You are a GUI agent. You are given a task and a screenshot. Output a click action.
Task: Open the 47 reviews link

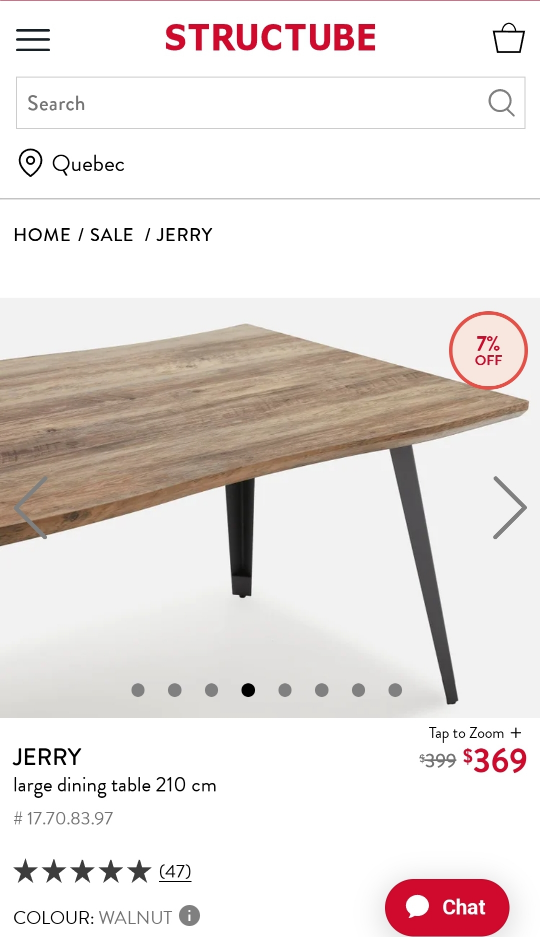[x=175, y=871]
